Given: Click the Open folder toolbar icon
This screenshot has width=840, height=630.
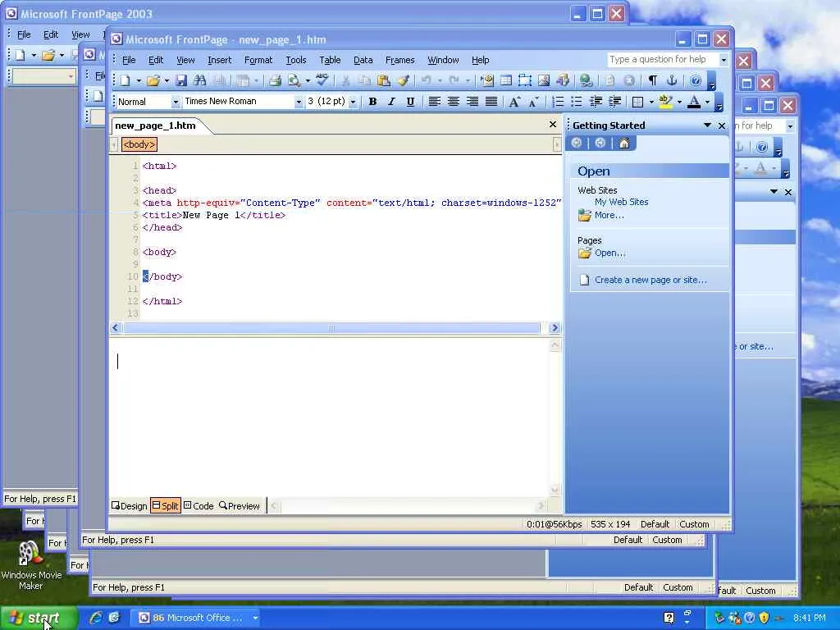Looking at the screenshot, I should (153, 81).
